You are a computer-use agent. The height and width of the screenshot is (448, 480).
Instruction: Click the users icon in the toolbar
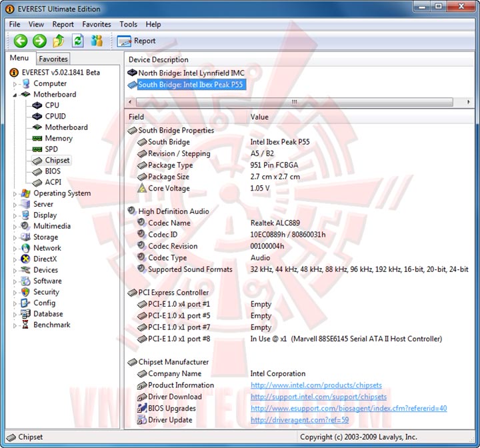pyautogui.click(x=97, y=41)
